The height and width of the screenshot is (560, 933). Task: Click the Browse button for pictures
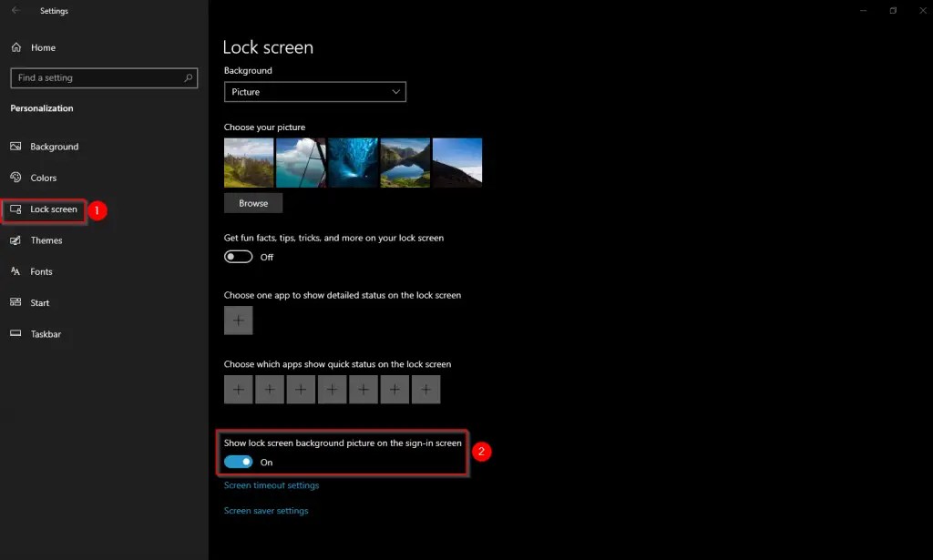point(252,202)
